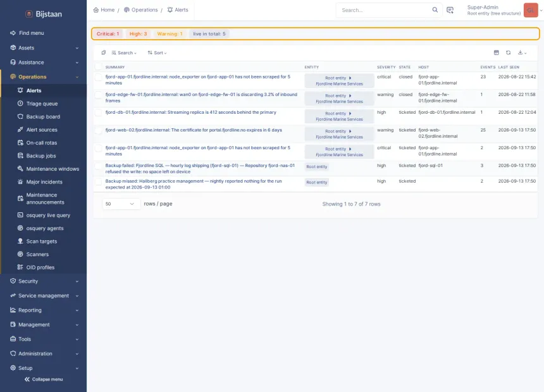Open the rows per page dropdown
Image resolution: width=544 pixels, height=392 pixels.
click(x=121, y=204)
